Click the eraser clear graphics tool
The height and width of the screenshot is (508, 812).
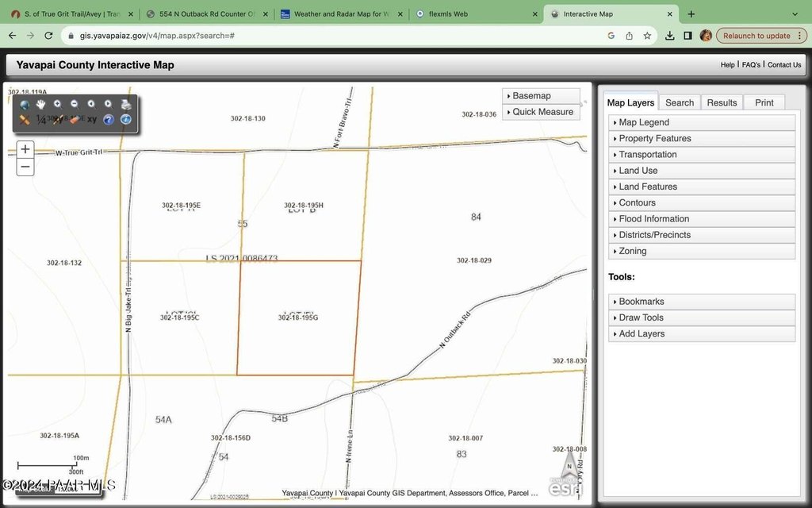pos(75,120)
